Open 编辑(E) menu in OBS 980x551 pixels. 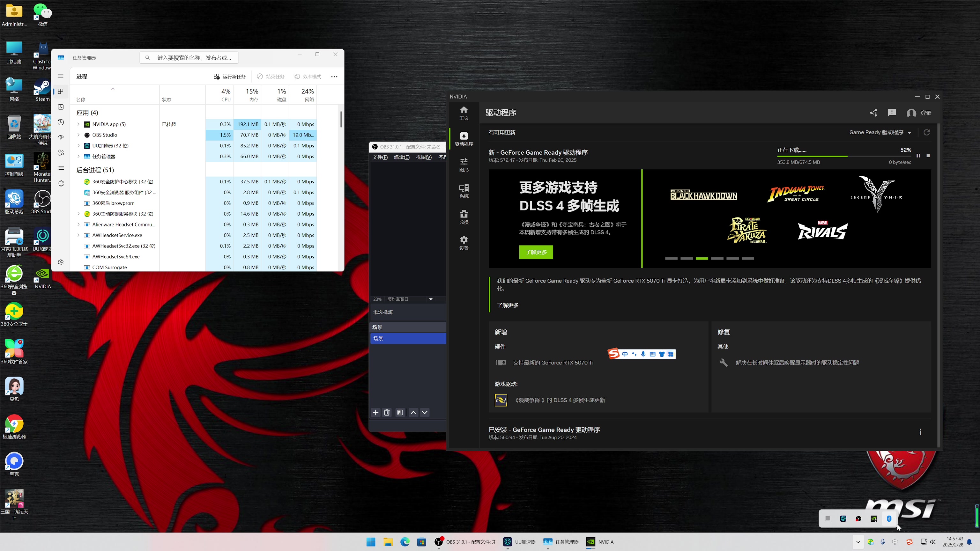tap(402, 157)
